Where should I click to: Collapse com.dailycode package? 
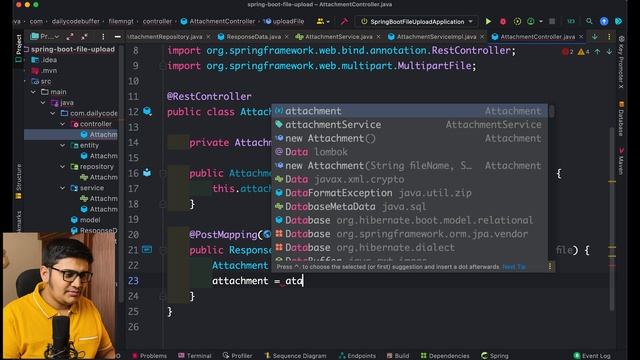(x=53, y=113)
